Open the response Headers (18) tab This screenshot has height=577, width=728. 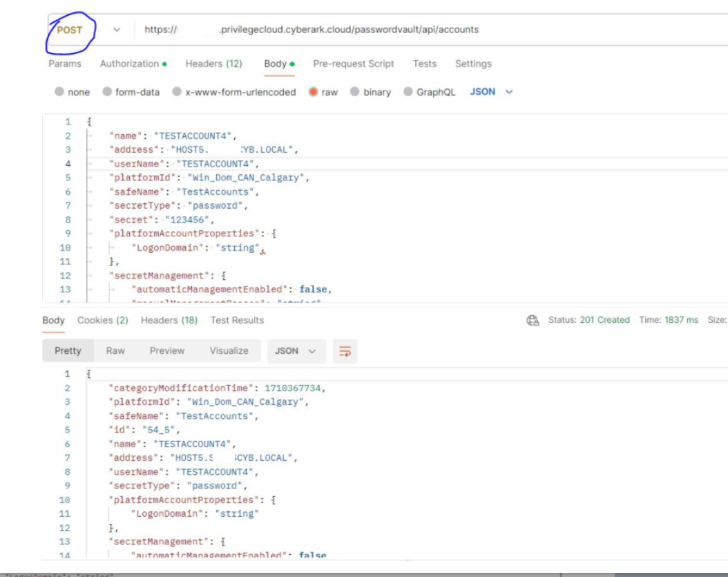click(x=169, y=320)
